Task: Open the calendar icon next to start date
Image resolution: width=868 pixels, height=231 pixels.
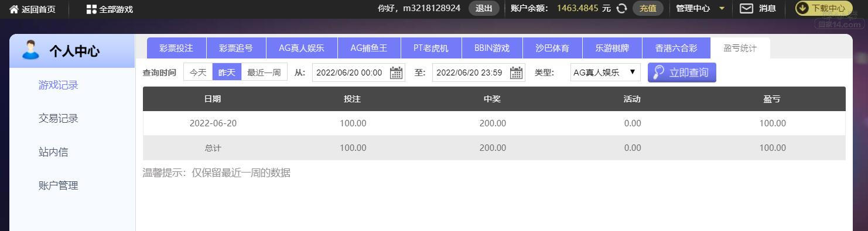Action: [397, 73]
